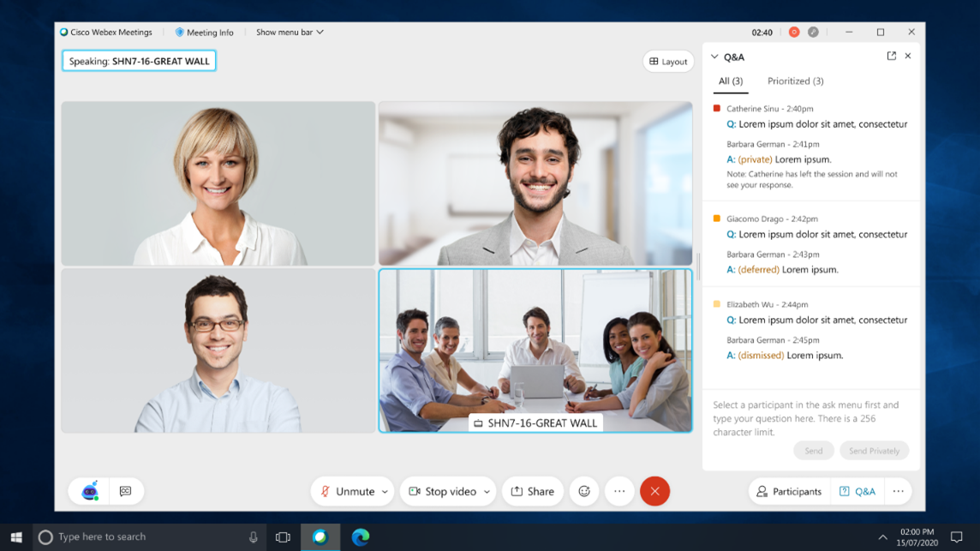Open the emoji reactions picker
The width and height of the screenshot is (980, 551).
point(584,491)
